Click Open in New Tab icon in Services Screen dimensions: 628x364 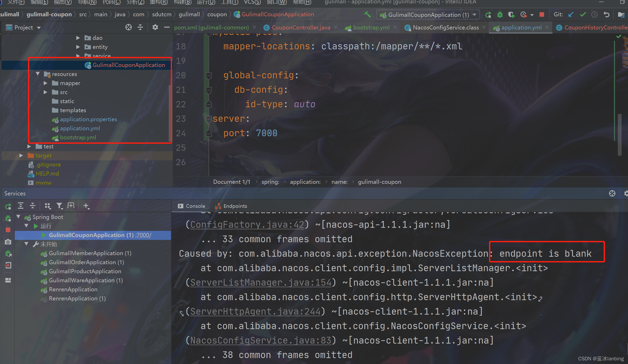point(71,206)
